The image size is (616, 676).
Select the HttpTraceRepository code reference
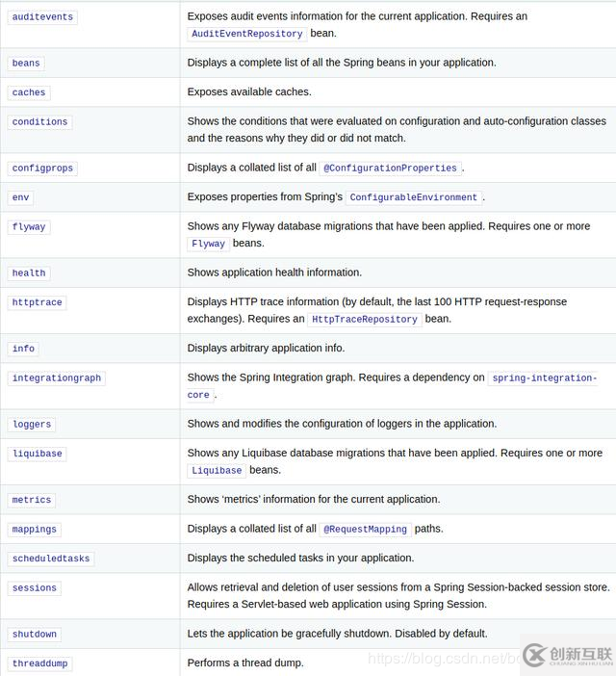365,320
